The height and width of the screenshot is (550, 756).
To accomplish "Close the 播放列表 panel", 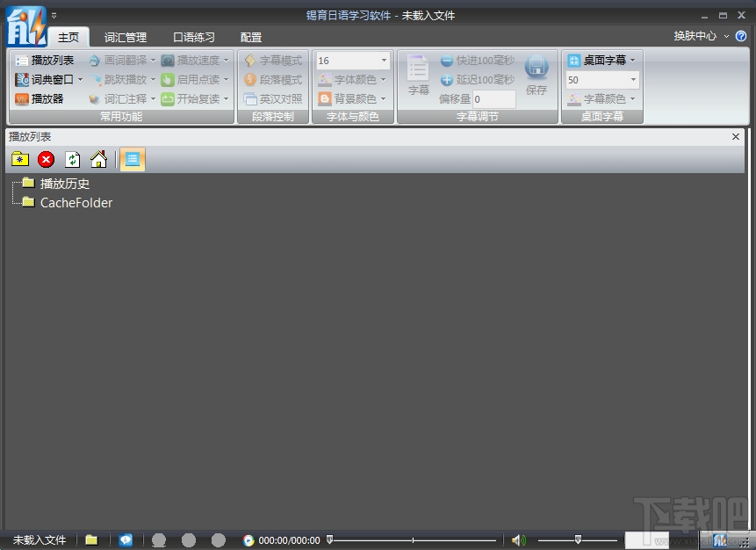I will point(736,136).
